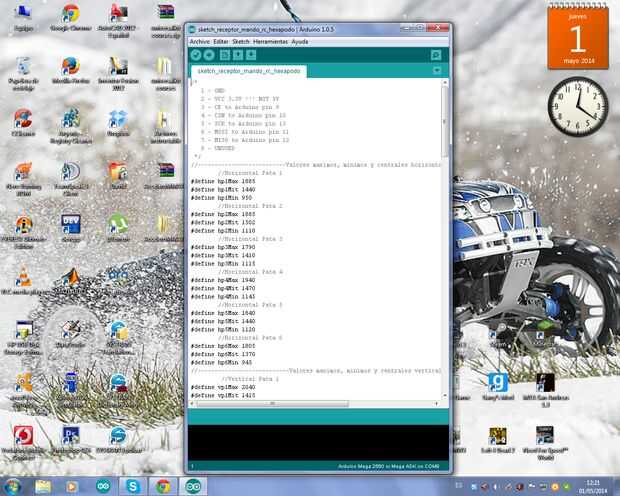The image size is (620, 496).
Task: Create a new sketch with New icon
Action: [x=225, y=55]
